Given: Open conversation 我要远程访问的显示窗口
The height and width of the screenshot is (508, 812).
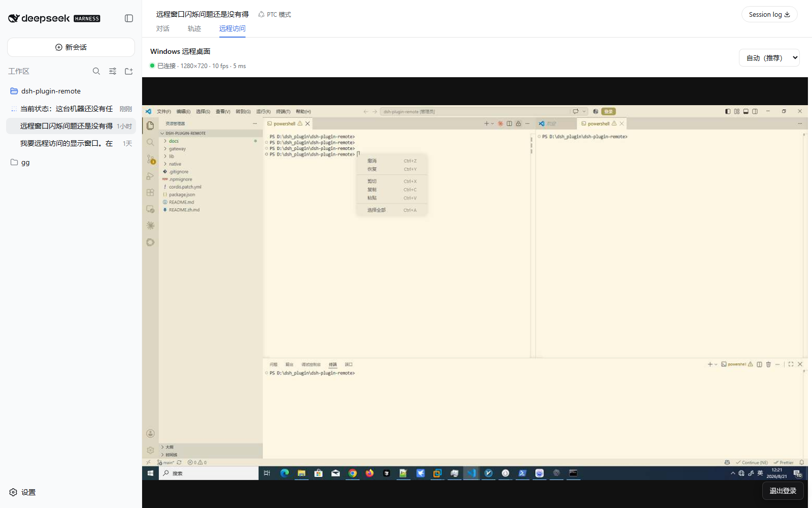Looking at the screenshot, I should pyautogui.click(x=71, y=143).
